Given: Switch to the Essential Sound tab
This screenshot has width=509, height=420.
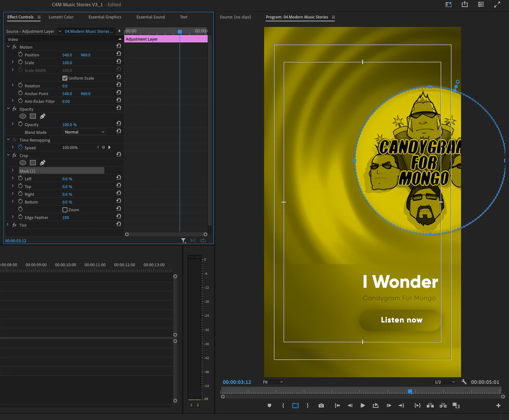Looking at the screenshot, I should point(150,17).
